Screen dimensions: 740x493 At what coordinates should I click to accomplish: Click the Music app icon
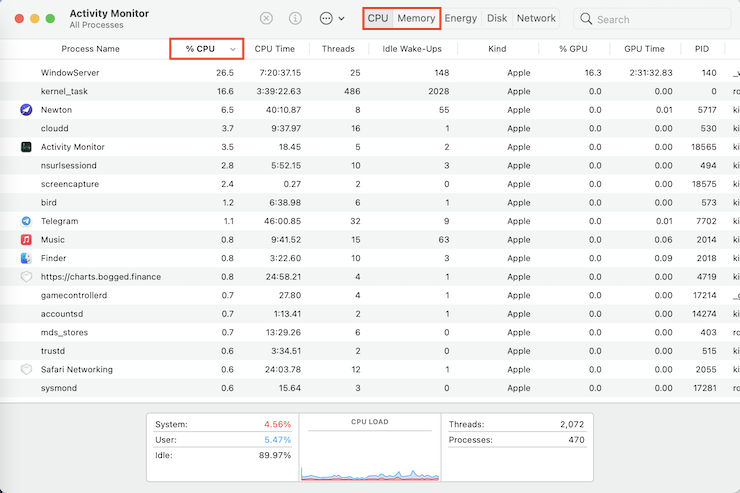(26, 240)
